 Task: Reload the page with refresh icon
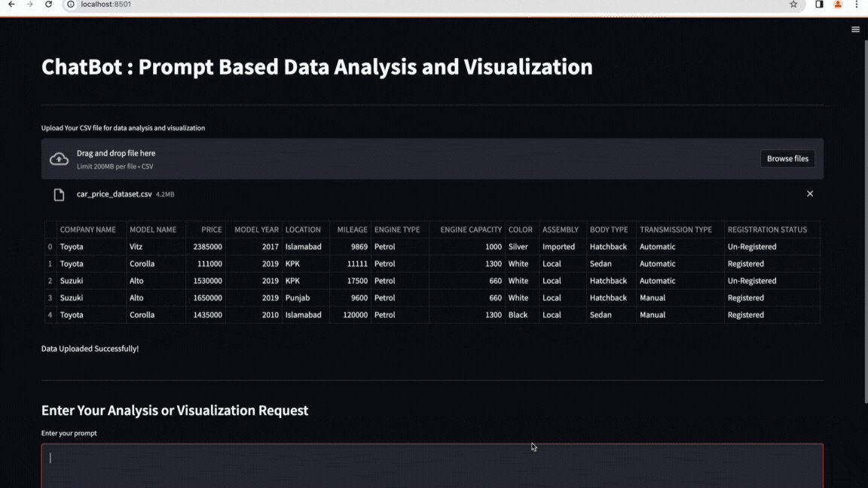coord(49,5)
